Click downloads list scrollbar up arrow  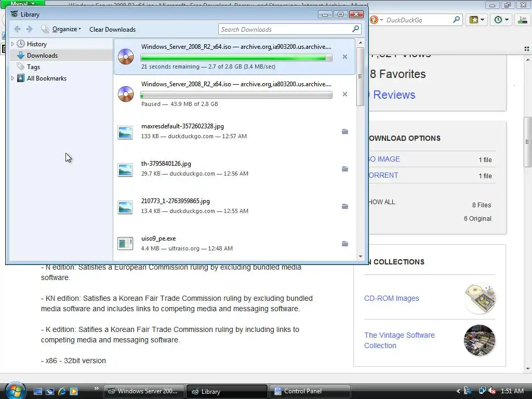click(x=361, y=43)
